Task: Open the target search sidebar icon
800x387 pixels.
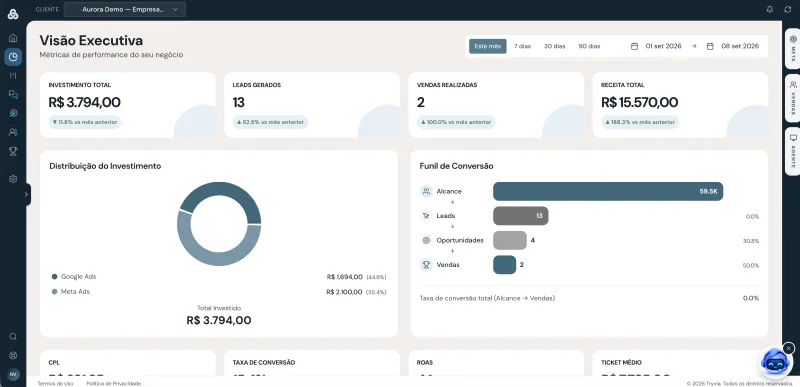Action: tap(13, 113)
